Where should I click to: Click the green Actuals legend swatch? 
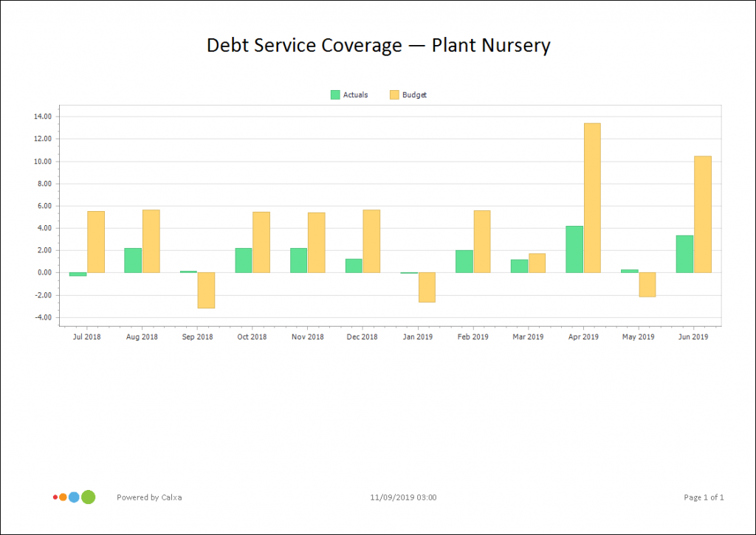335,94
